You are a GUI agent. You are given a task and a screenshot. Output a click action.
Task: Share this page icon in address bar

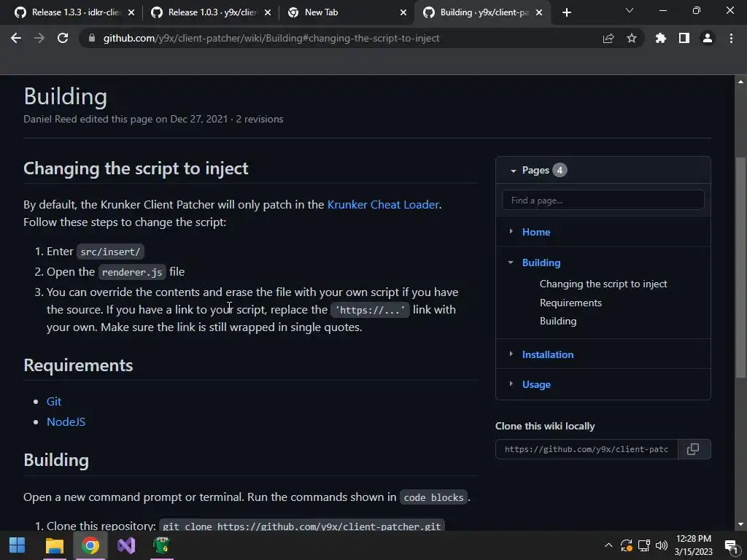pyautogui.click(x=608, y=38)
